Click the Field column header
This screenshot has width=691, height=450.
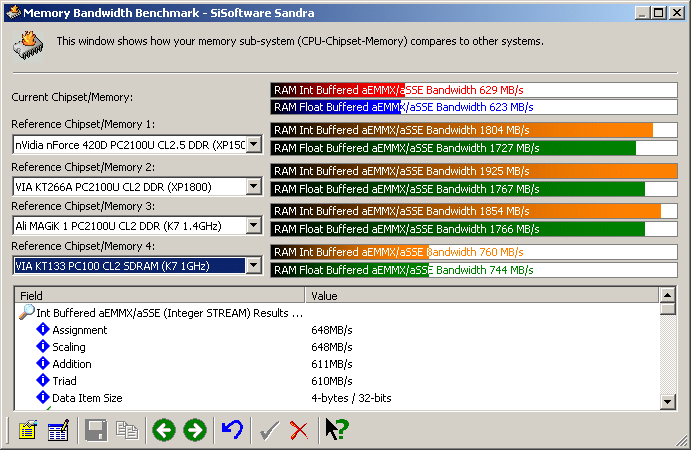[160, 295]
